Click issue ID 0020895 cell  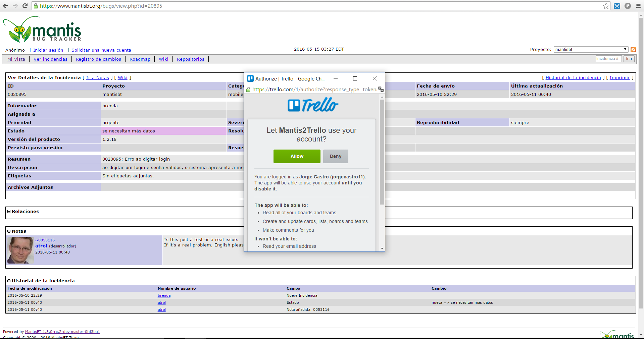pos(53,94)
